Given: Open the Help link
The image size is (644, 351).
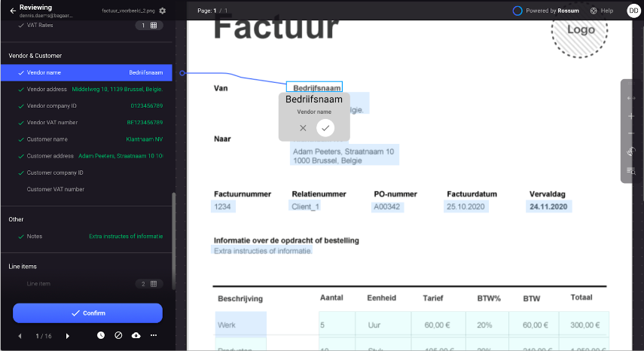Looking at the screenshot, I should click(x=606, y=11).
